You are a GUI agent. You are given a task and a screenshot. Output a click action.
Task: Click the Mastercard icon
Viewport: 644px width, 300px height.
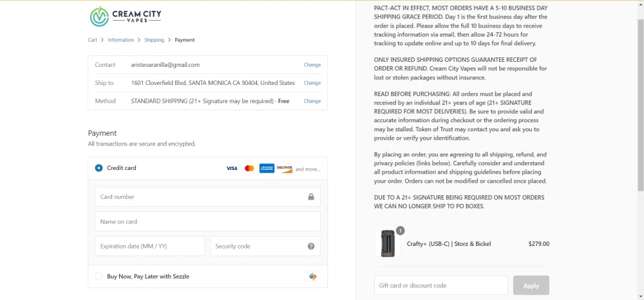click(x=249, y=168)
